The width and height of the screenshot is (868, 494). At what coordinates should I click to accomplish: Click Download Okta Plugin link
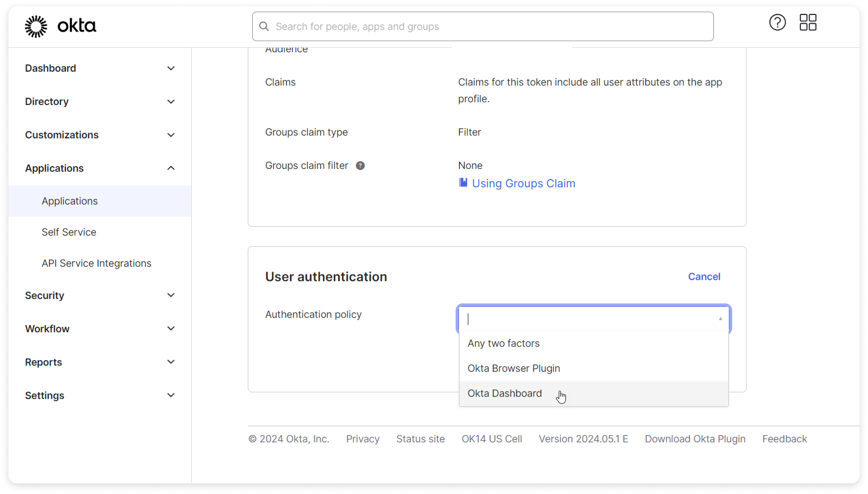695,439
